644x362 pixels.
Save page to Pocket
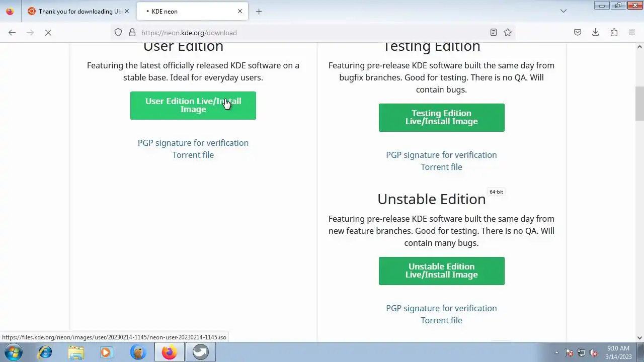[578, 33]
